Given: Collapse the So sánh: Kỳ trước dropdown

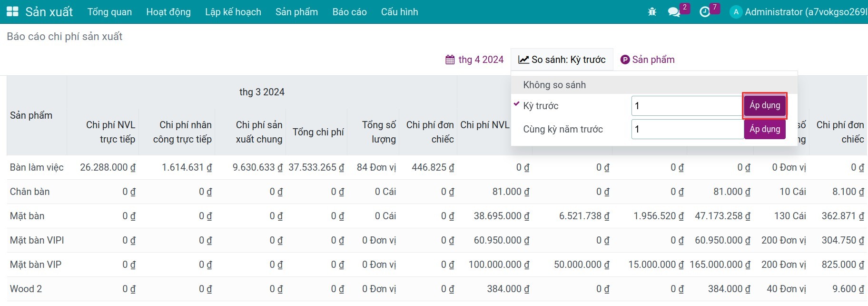Looking at the screenshot, I should (562, 60).
